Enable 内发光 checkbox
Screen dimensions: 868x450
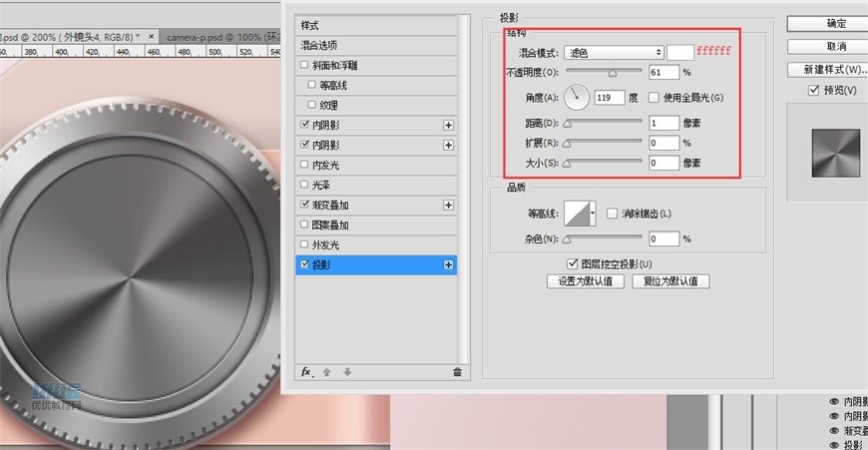[x=304, y=165]
